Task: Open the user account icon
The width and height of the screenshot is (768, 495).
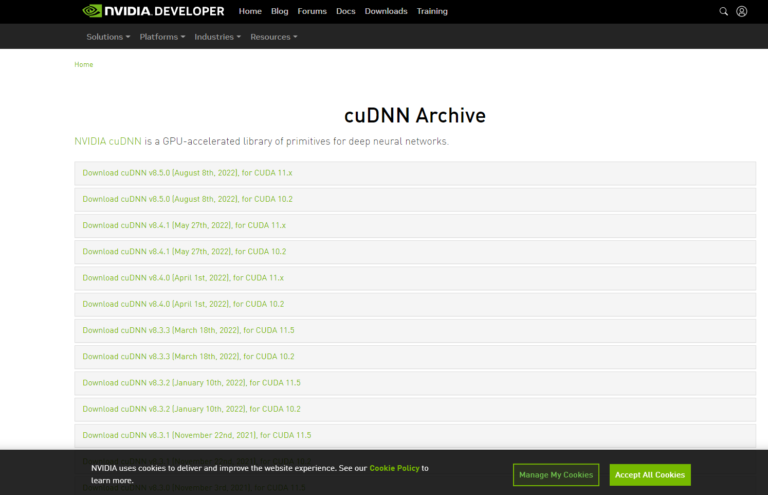Action: 741,12
